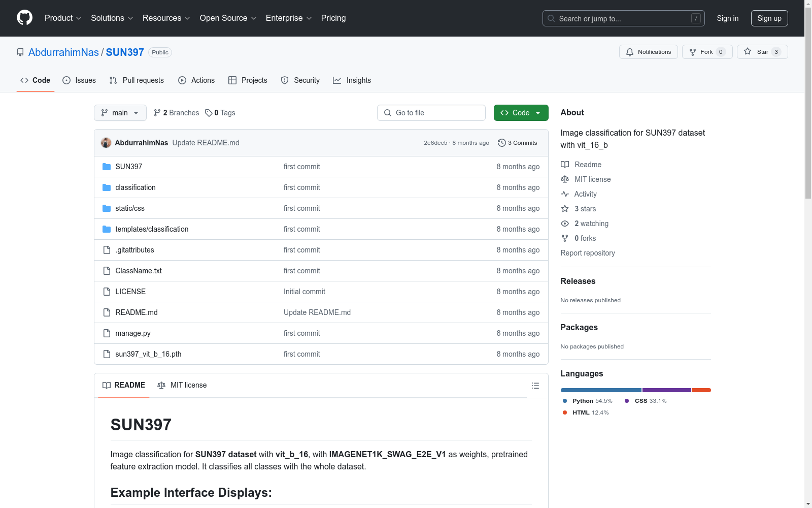Open the Initial commit message link
The image size is (812, 508).
(x=304, y=292)
